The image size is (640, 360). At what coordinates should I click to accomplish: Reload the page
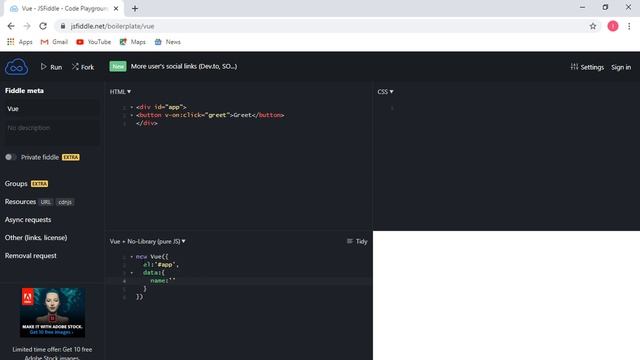(x=43, y=26)
